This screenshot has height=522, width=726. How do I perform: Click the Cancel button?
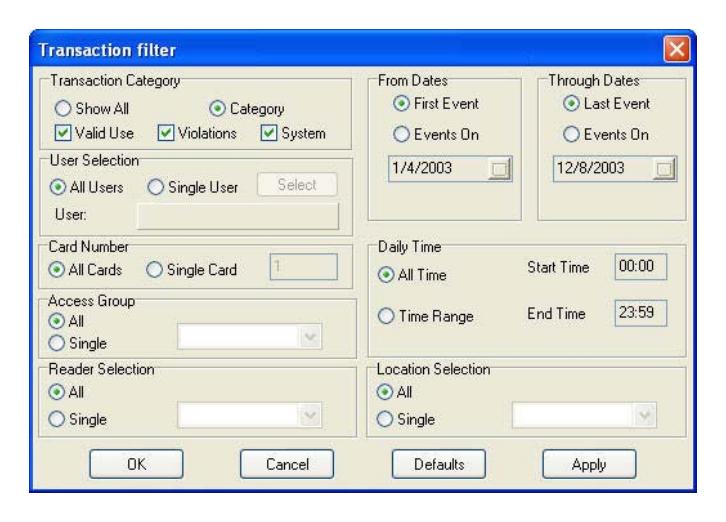point(287,464)
